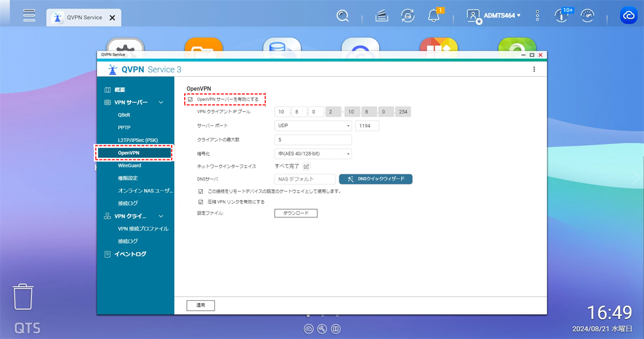Click the desktop dock second circular icon
This screenshot has height=339, width=644.
pyautogui.click(x=322, y=329)
